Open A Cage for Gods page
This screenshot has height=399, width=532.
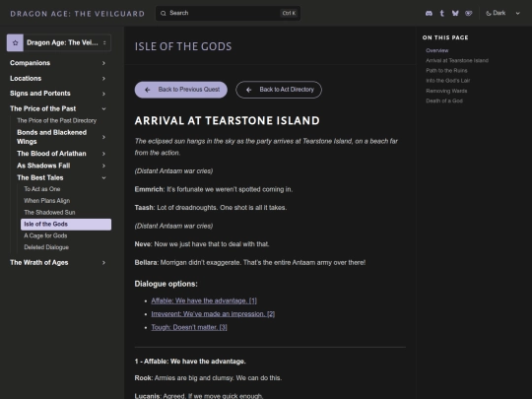pos(45,235)
